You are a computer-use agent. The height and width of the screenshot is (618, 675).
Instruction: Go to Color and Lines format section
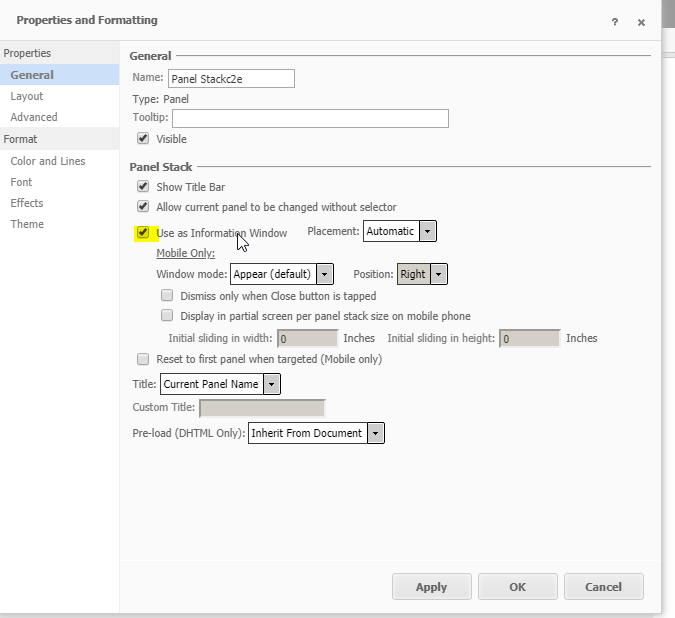pos(48,161)
